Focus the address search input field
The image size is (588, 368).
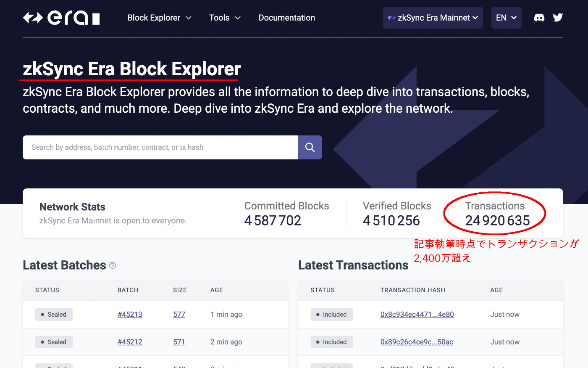[160, 147]
